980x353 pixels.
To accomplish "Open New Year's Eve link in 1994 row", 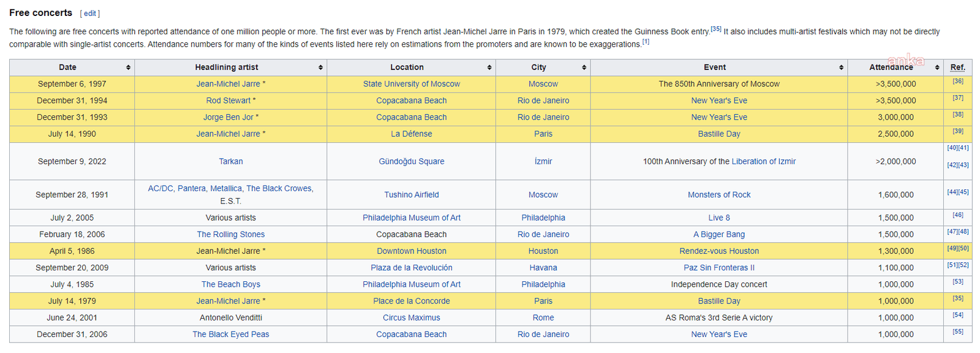I will click(719, 101).
